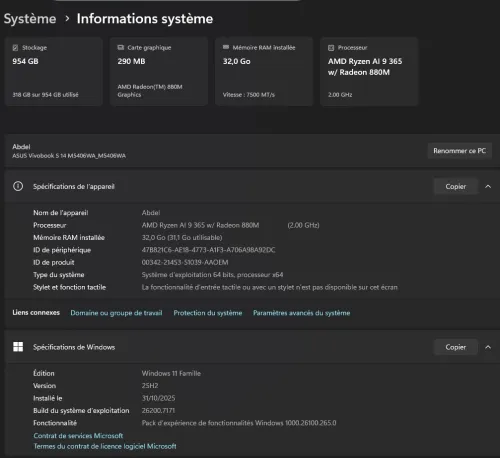This screenshot has width=500, height=458.
Task: Open Contrat de services Microsoft link
Action: [x=78, y=435]
